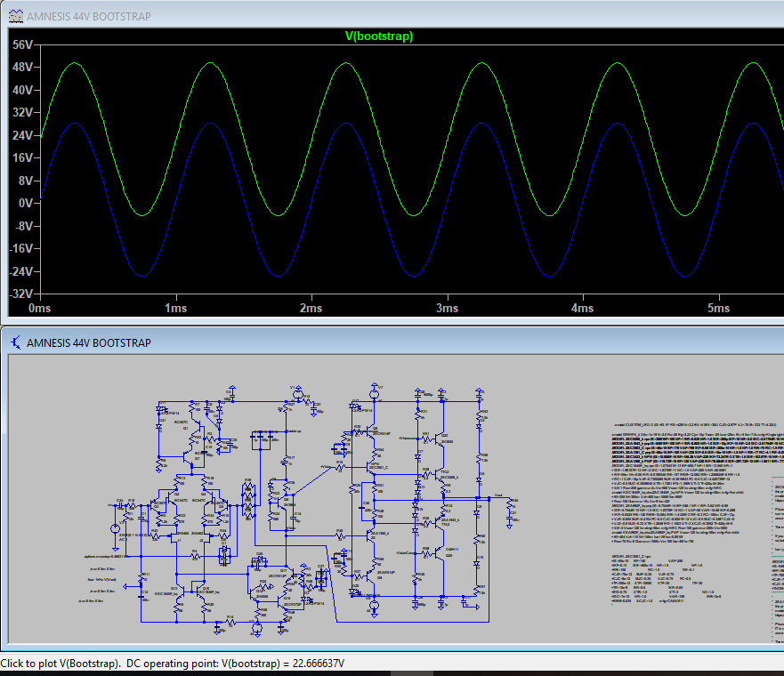Select capacitor C31 at the output
This screenshot has width=784, height=676.
tap(510, 517)
